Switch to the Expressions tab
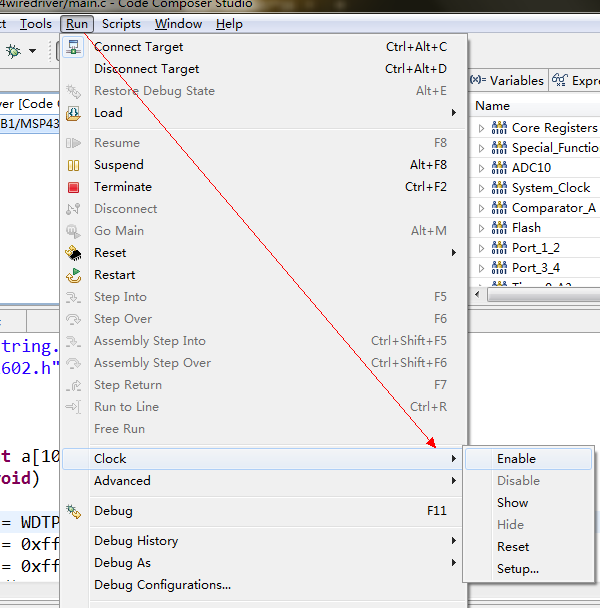Image resolution: width=600 pixels, height=608 pixels. point(575,80)
